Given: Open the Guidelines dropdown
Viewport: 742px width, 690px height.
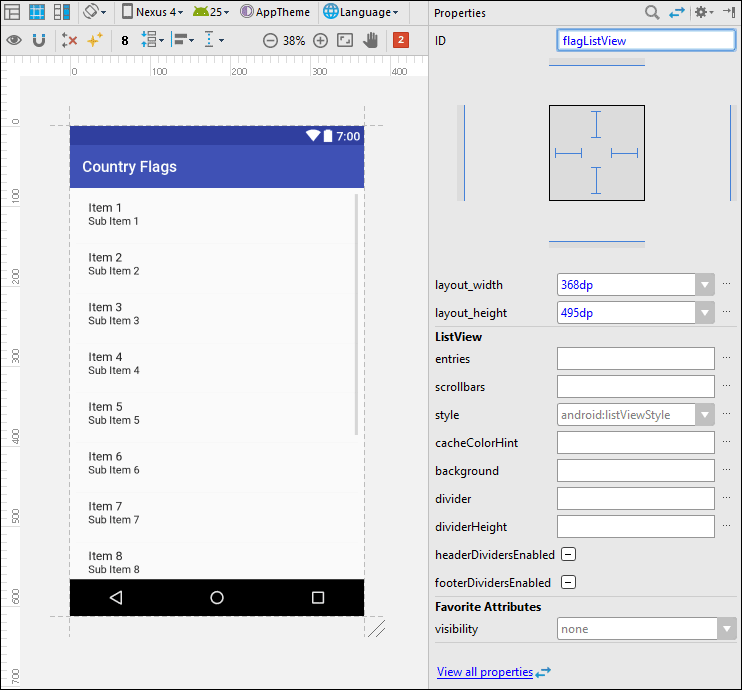Looking at the screenshot, I should 213,40.
